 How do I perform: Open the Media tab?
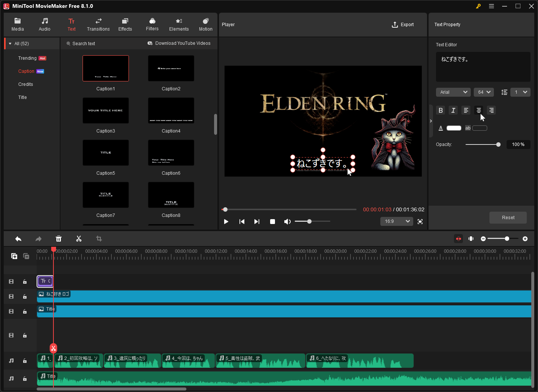click(x=18, y=25)
